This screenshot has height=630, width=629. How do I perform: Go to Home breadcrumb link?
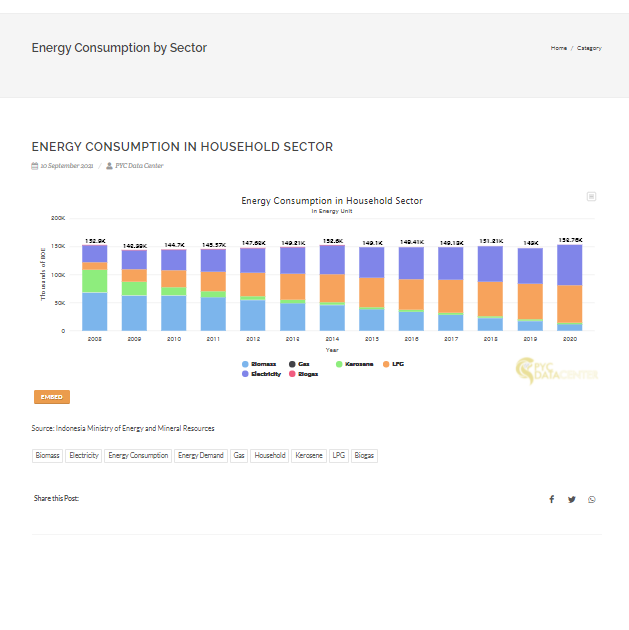coord(558,48)
